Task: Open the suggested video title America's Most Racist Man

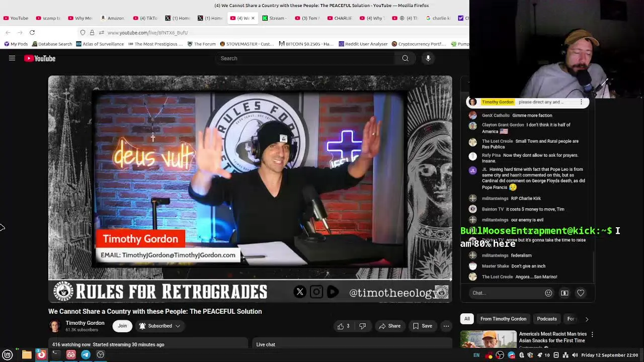Action: point(552,337)
